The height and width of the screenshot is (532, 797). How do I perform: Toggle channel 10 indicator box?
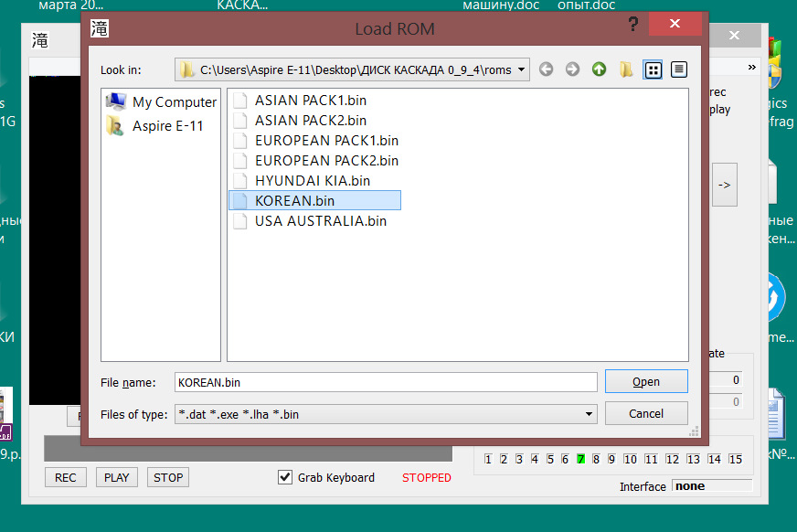pos(631,460)
